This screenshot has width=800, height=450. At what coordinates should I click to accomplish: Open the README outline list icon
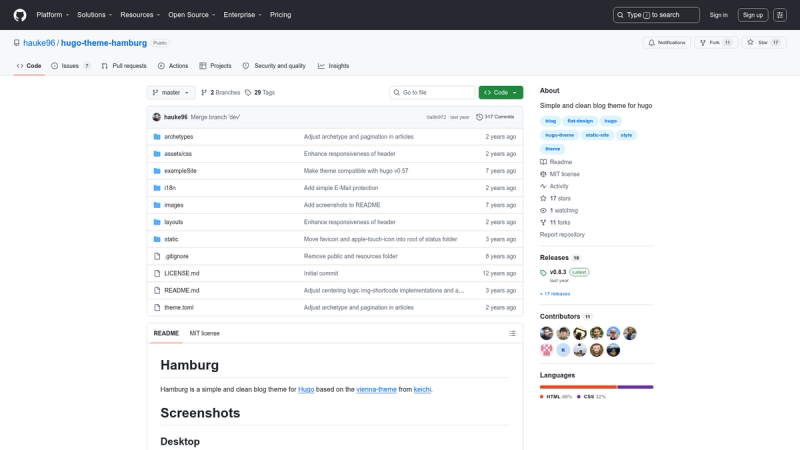pos(512,333)
